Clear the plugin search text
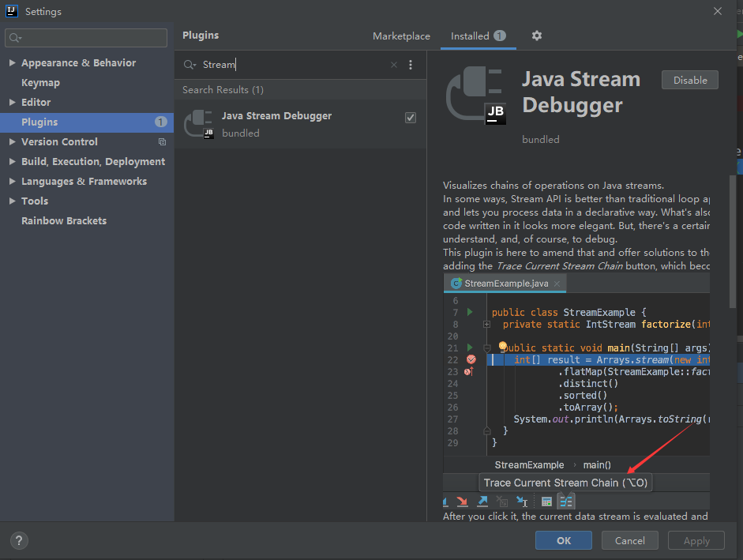The width and height of the screenshot is (743, 560). (394, 65)
